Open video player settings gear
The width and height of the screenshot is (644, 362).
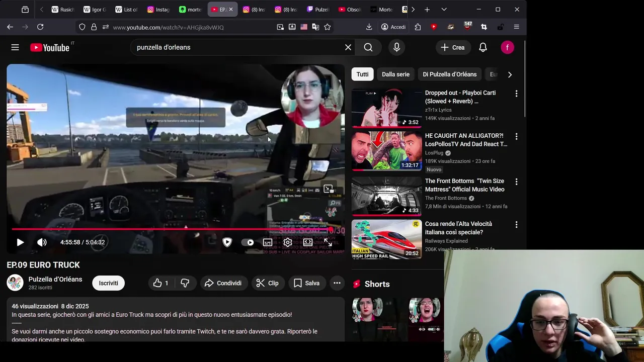pyautogui.click(x=288, y=242)
